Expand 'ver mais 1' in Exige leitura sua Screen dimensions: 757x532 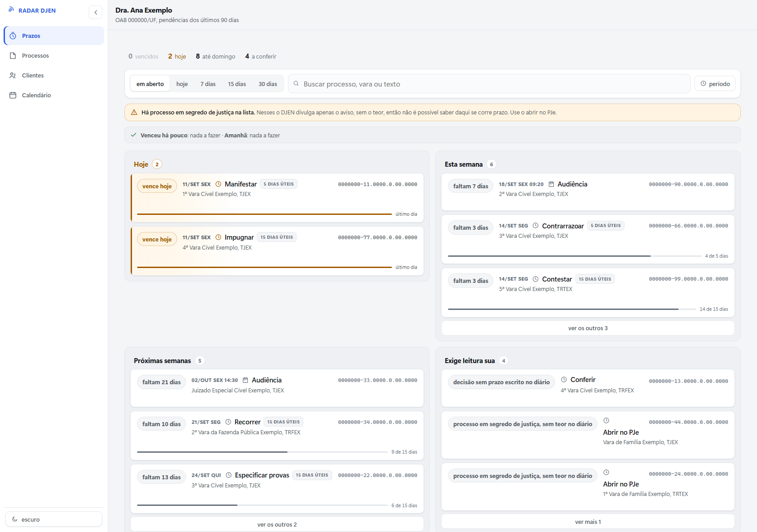(588, 522)
